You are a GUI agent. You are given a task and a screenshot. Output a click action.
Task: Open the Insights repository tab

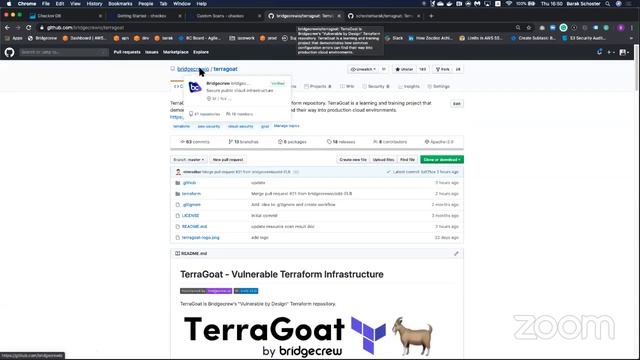409,87
